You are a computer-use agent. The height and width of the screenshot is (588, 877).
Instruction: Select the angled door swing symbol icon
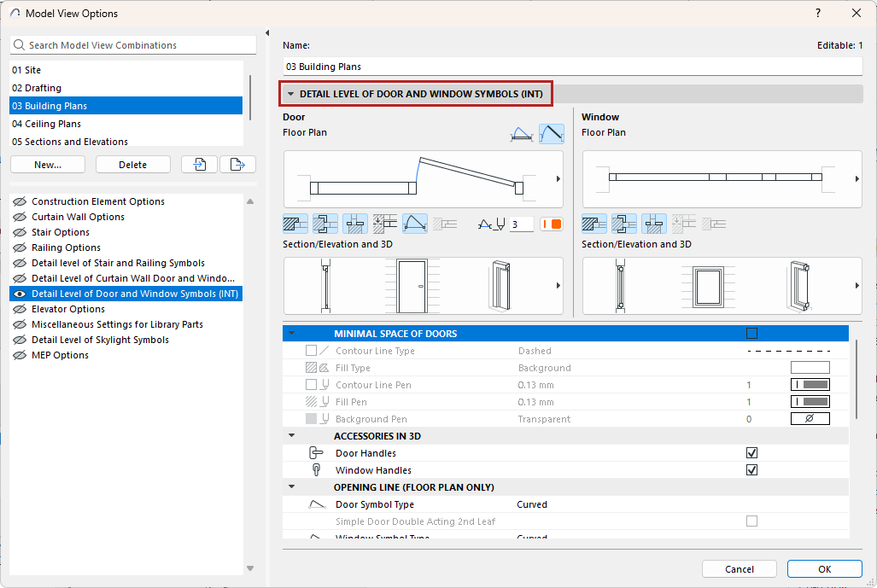tap(551, 134)
